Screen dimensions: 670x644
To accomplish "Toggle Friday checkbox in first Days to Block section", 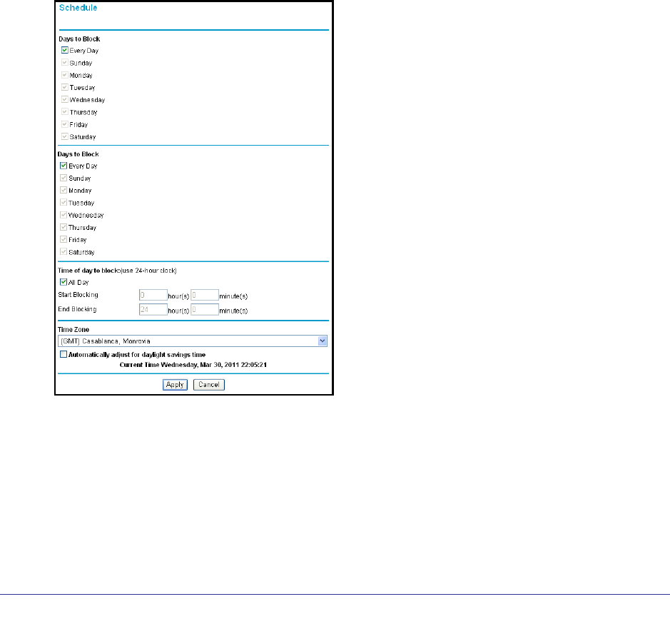I will coord(64,124).
